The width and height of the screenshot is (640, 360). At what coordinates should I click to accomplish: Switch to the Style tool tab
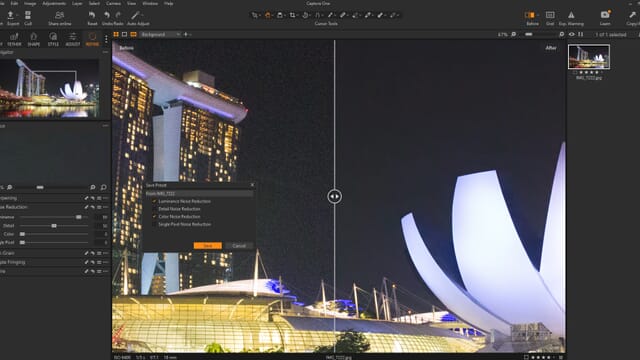coord(53,39)
